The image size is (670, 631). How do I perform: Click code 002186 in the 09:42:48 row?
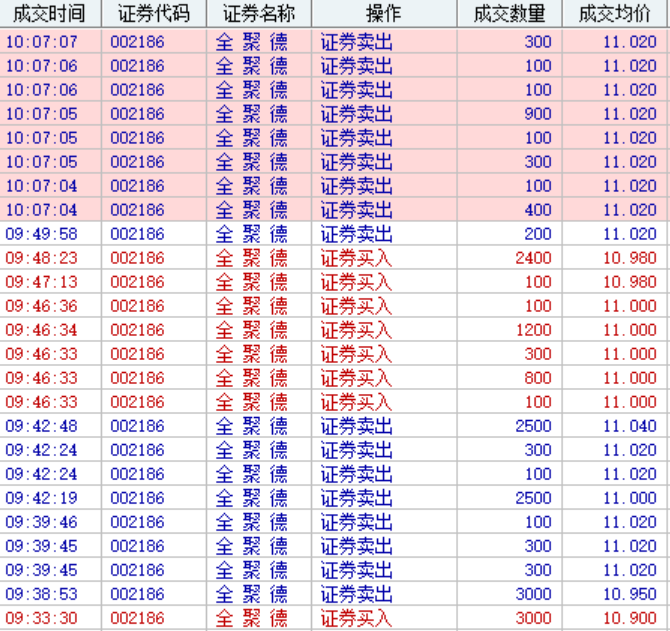tap(137, 426)
